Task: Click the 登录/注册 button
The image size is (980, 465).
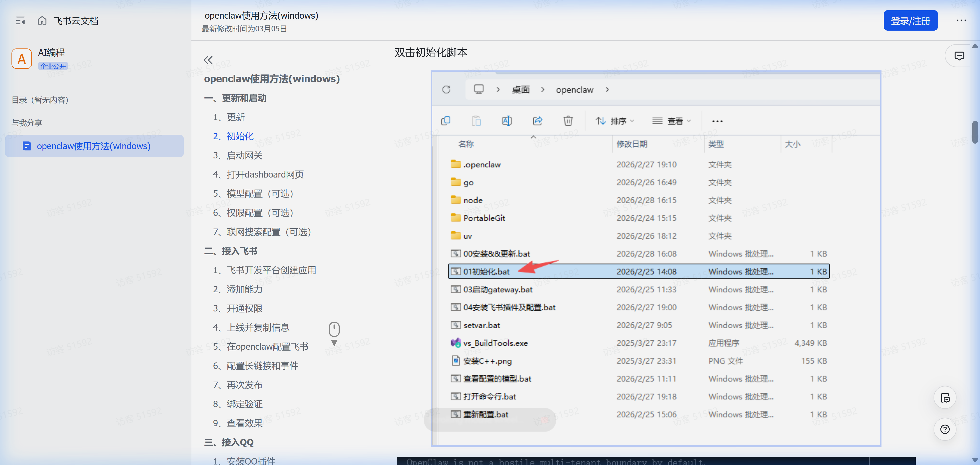Action: point(910,20)
